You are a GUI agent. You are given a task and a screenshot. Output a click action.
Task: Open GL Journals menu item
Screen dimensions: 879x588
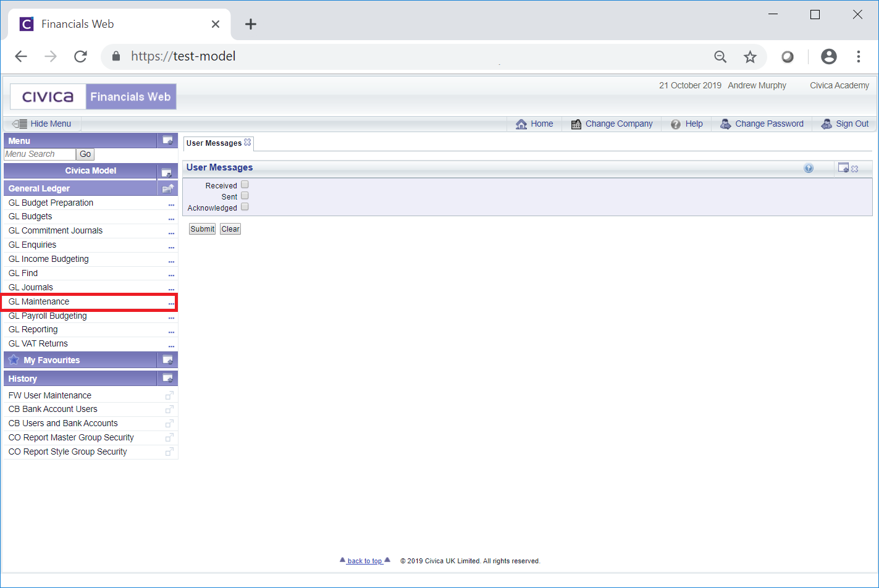pos(31,287)
